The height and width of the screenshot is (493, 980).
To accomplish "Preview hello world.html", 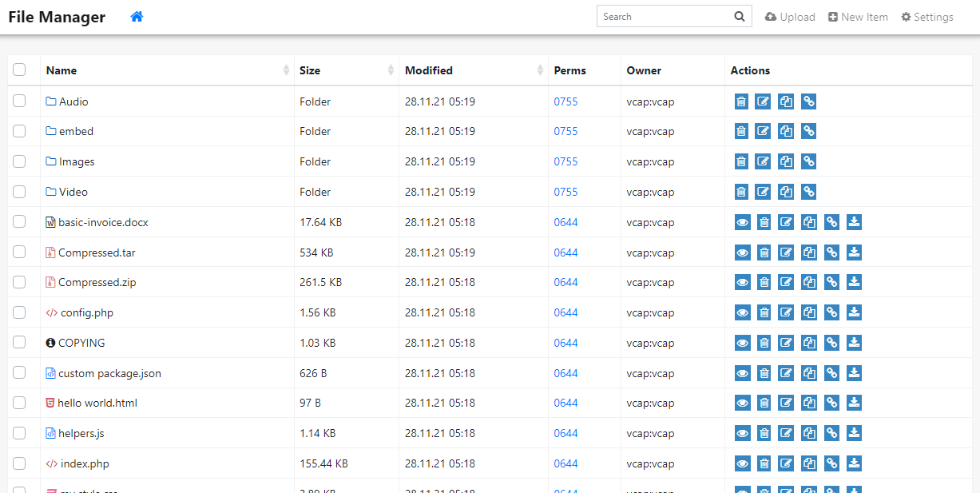I will click(742, 403).
